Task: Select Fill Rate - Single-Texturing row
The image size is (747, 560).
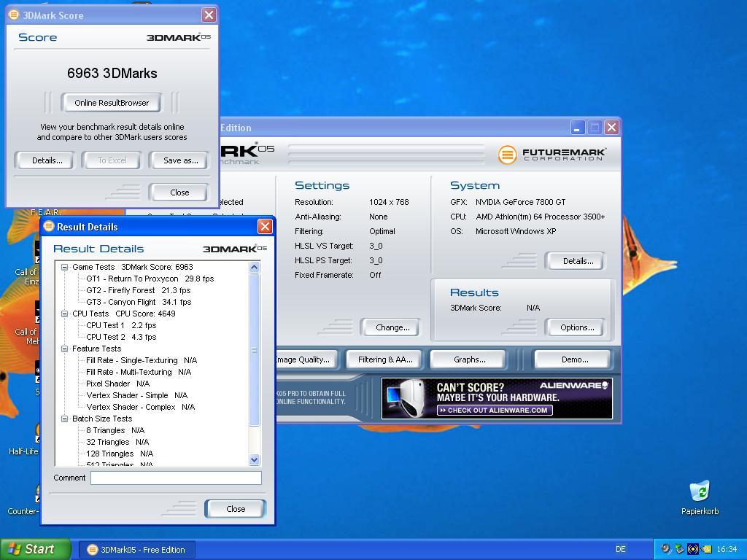Action: click(x=142, y=360)
